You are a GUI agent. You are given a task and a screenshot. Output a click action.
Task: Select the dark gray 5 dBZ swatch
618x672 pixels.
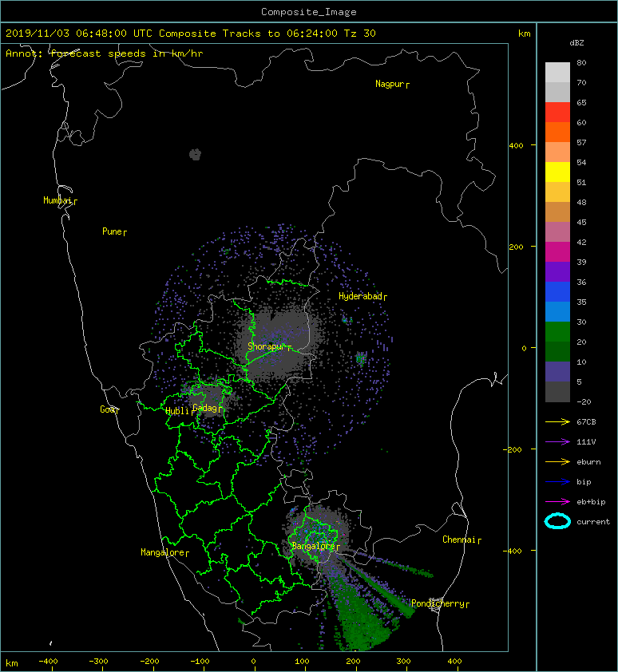pos(557,391)
